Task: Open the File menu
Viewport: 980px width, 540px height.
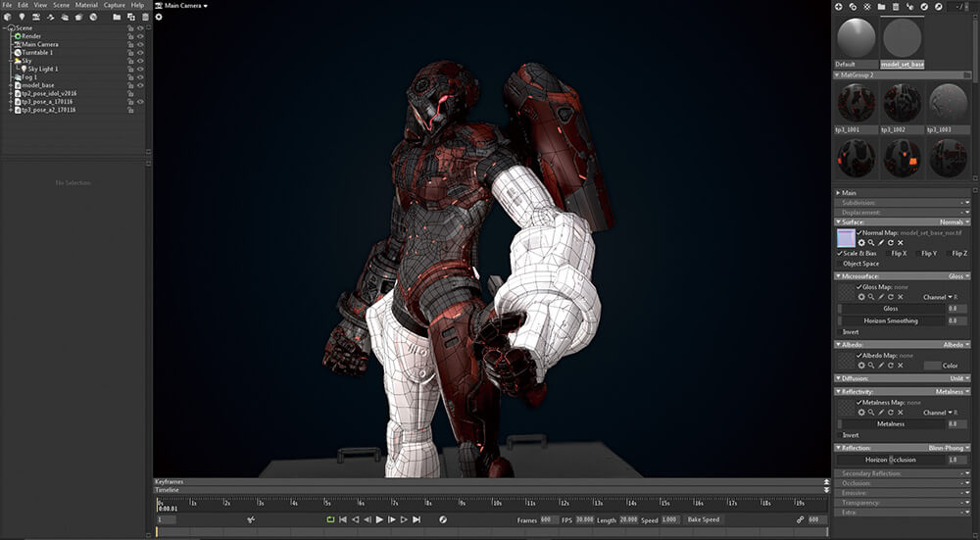Action: point(7,5)
